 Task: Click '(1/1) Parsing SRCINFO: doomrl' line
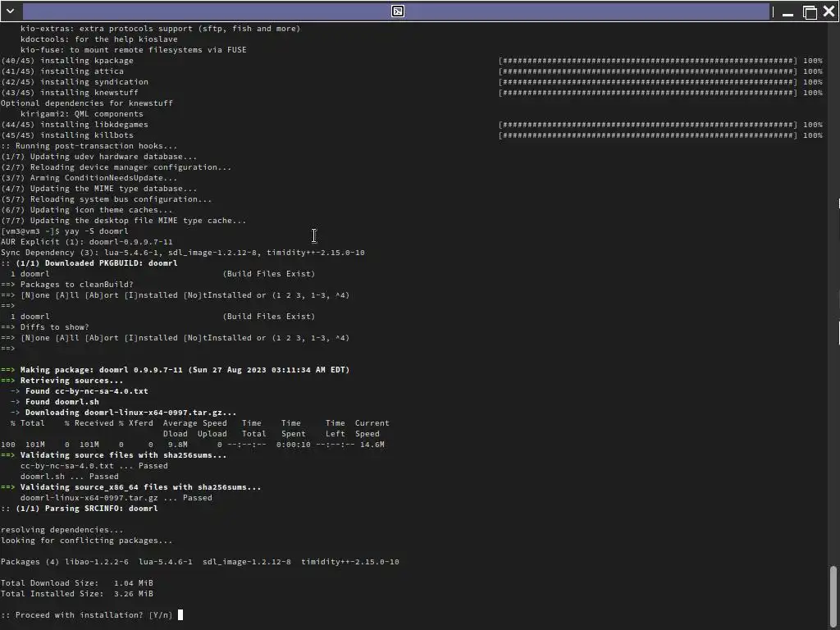pyautogui.click(x=80, y=509)
